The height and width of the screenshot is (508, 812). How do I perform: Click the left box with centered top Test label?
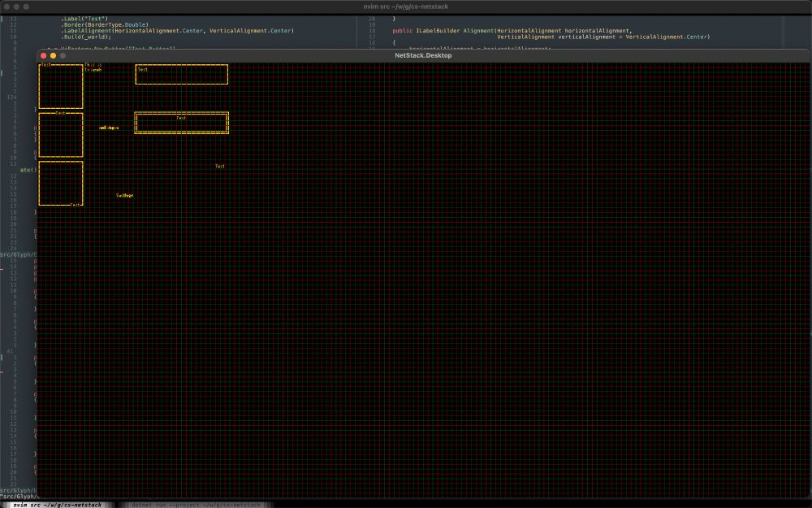click(x=61, y=135)
